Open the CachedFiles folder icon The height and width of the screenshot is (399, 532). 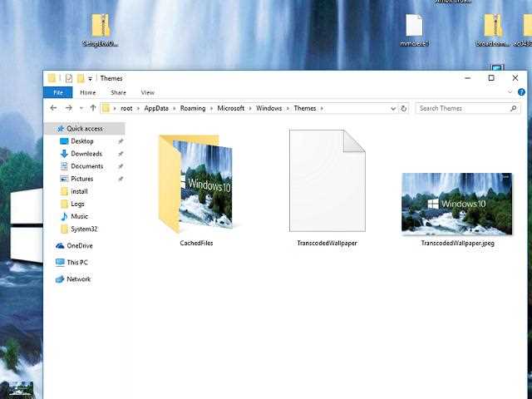click(196, 184)
